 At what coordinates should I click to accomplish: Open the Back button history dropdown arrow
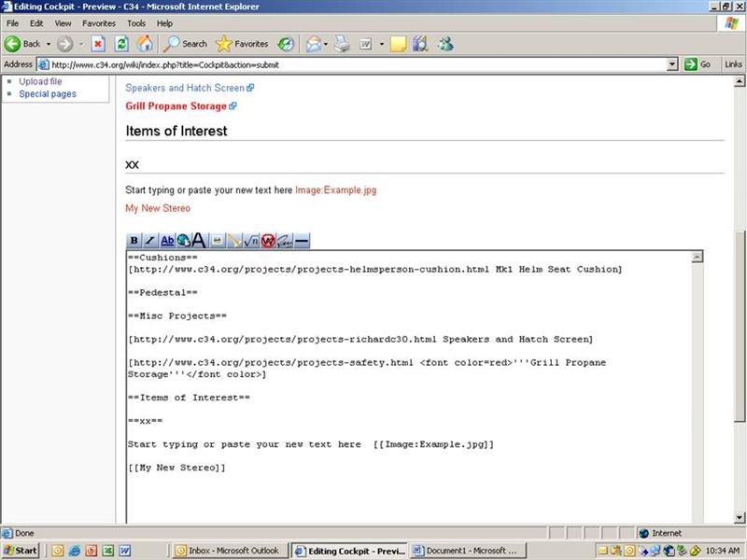pos(49,44)
